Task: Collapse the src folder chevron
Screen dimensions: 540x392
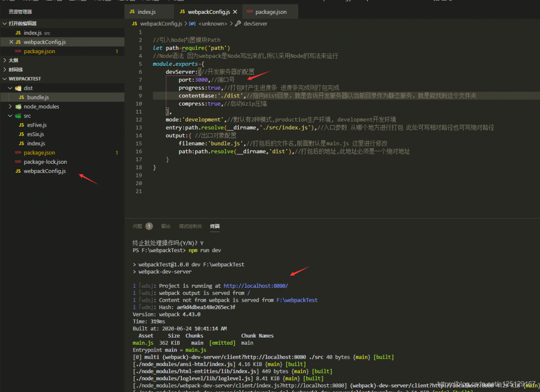Action: (11, 116)
